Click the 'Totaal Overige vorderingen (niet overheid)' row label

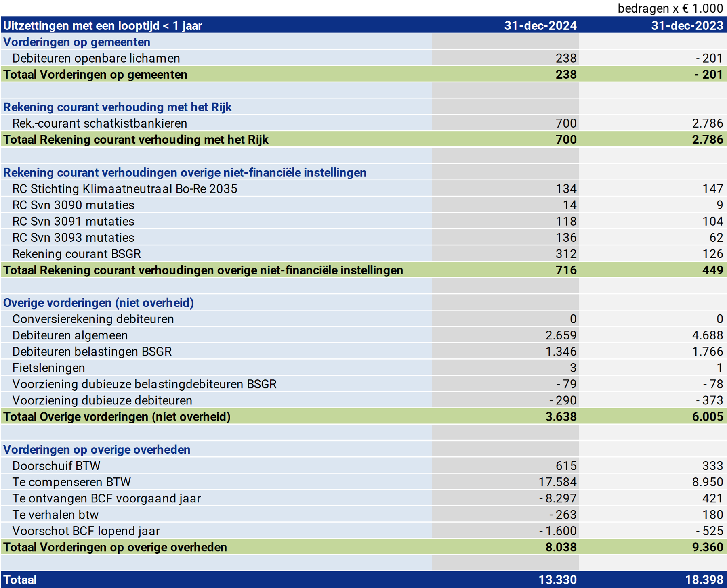[x=117, y=416]
